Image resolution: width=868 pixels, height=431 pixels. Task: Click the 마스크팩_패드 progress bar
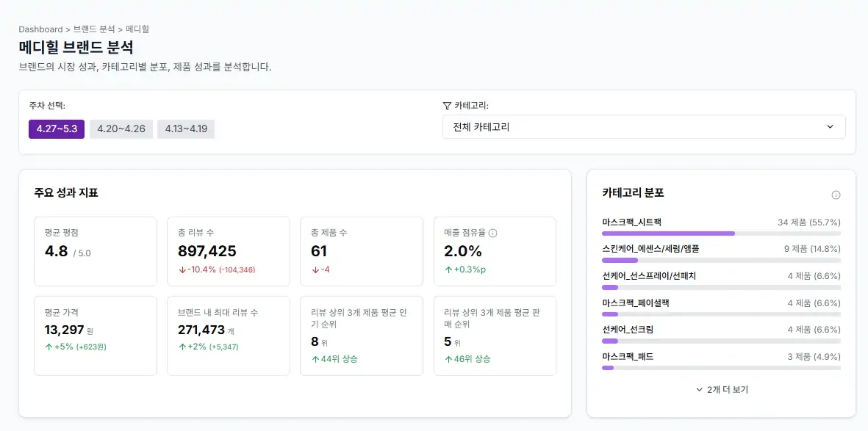coord(721,368)
